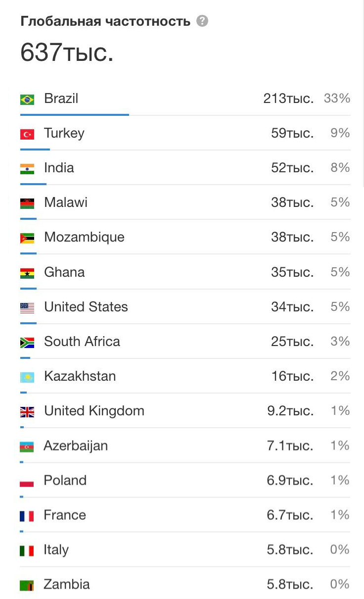Click the Zambia country label

click(x=67, y=584)
